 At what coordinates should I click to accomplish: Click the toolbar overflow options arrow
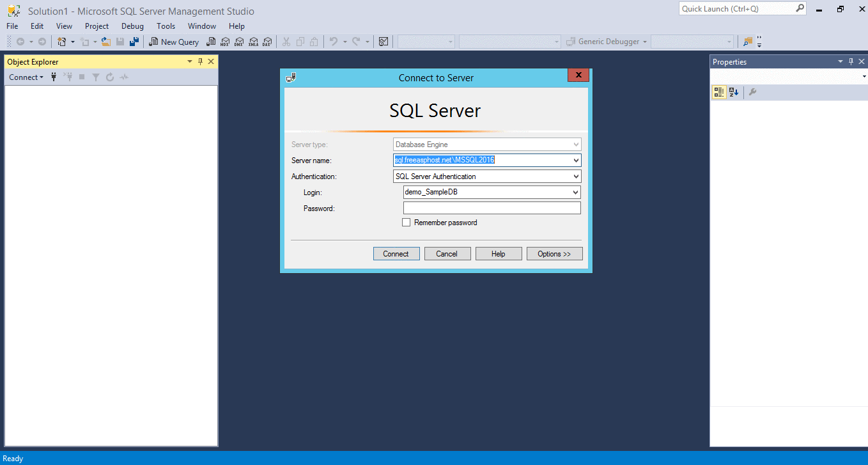click(x=759, y=42)
